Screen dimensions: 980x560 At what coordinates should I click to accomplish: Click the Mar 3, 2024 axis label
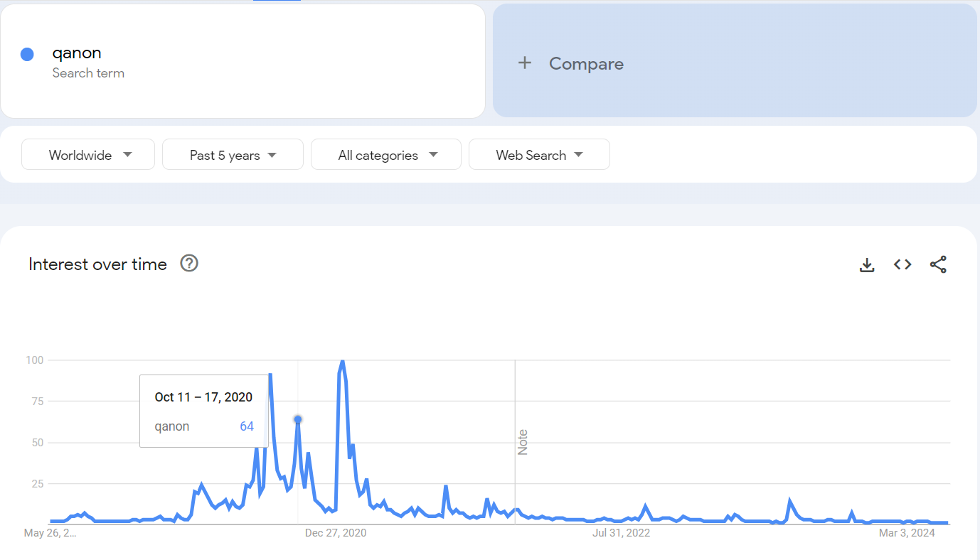click(x=907, y=532)
